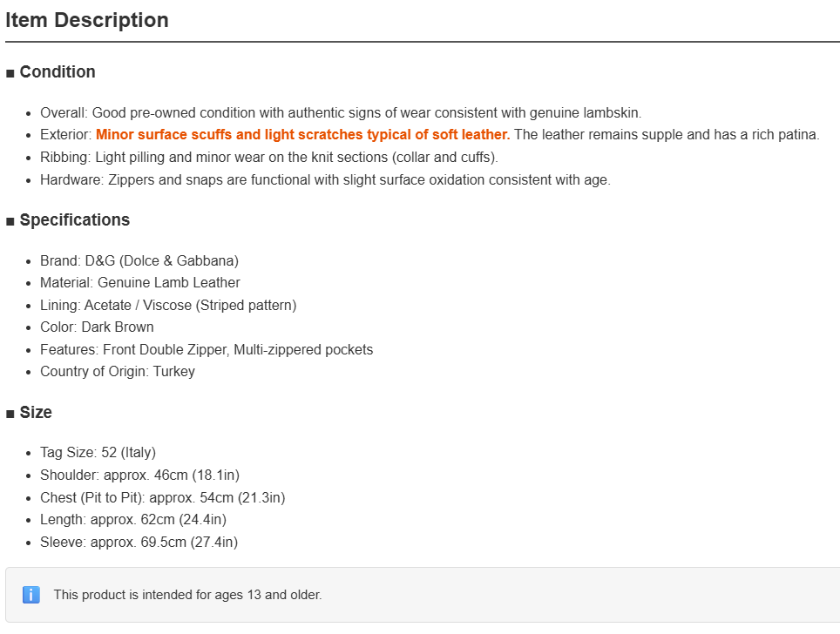This screenshot has height=634, width=840.
Task: Click the orange highlighted scuffs text
Action: (302, 134)
